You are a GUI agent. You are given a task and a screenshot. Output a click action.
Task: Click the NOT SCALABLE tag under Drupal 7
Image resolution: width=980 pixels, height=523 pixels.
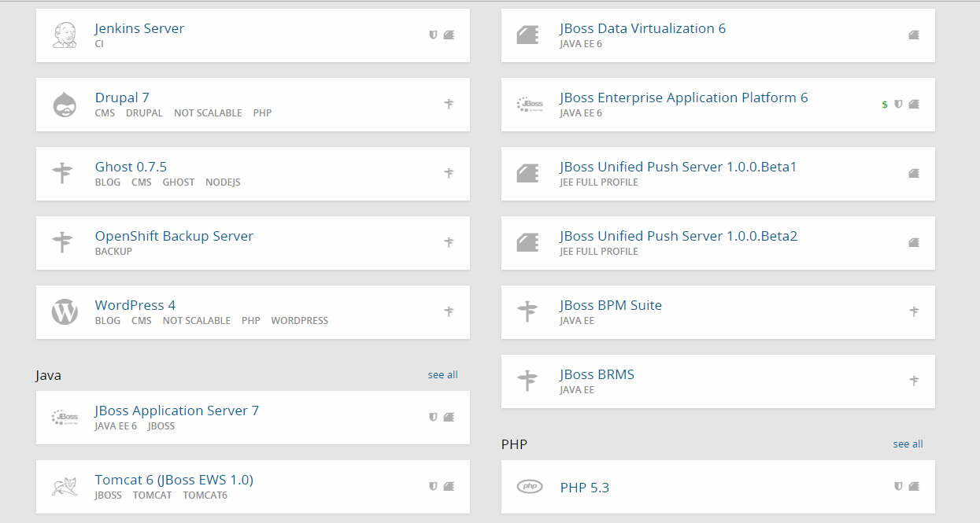208,113
